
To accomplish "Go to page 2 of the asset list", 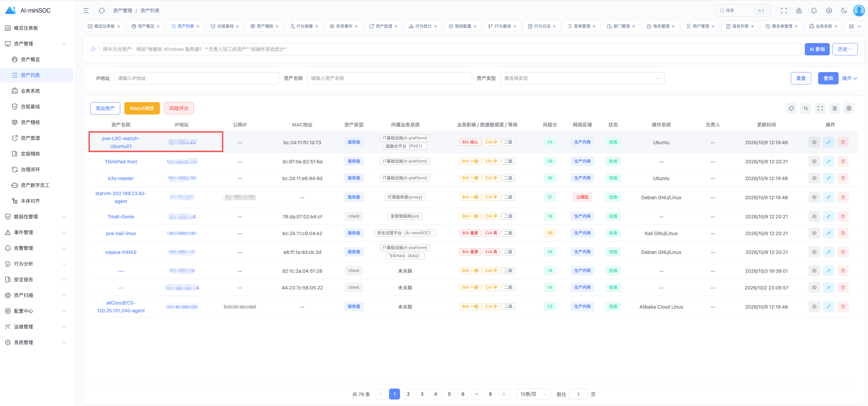I will (408, 394).
